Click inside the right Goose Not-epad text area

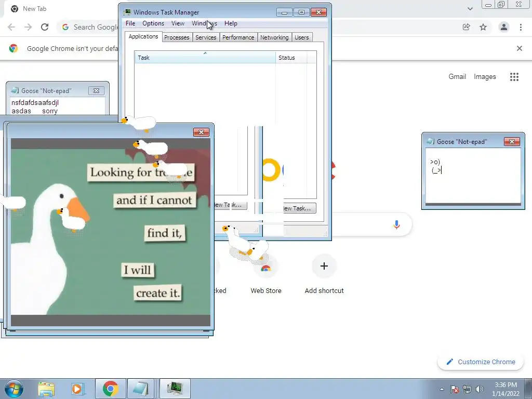pyautogui.click(x=473, y=176)
